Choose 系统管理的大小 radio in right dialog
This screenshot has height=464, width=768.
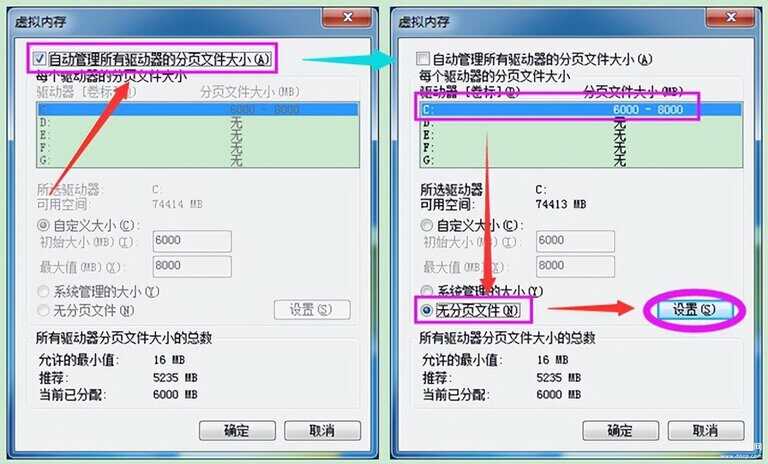pyautogui.click(x=427, y=292)
